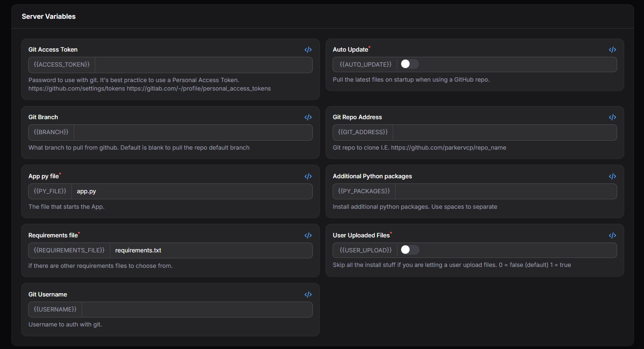The height and width of the screenshot is (349, 644).
Task: Click the code icon beside Git Username
Action: (308, 295)
